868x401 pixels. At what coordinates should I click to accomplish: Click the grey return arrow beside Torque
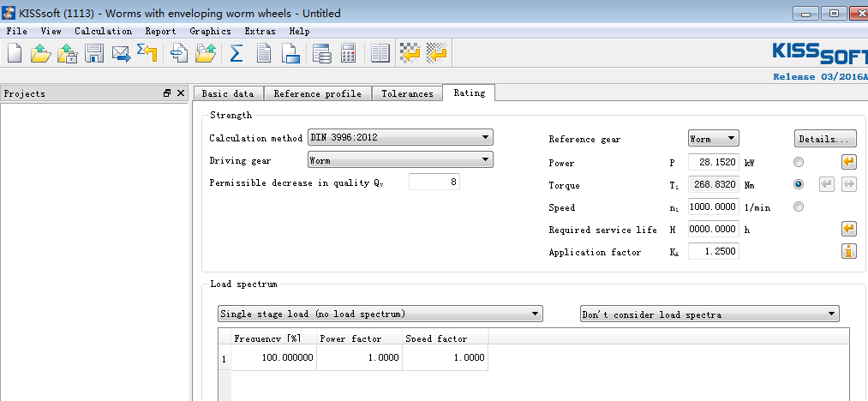click(827, 184)
